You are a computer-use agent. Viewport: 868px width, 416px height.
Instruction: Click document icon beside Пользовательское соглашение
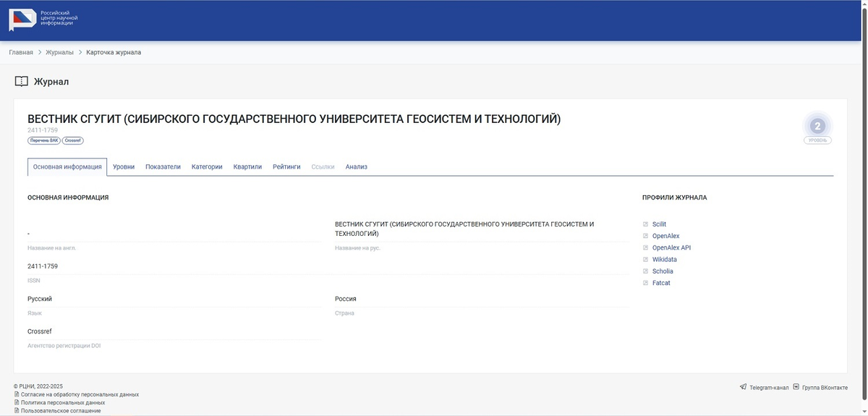pos(17,410)
